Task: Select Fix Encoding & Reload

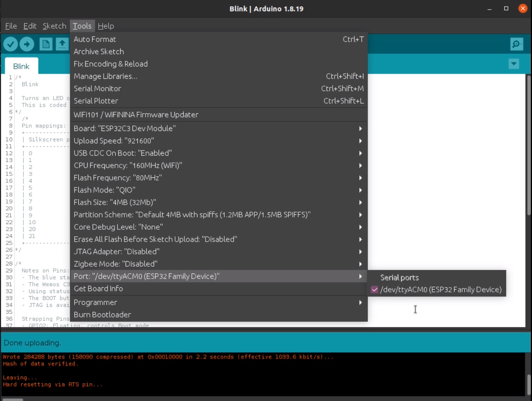Action: point(219,64)
